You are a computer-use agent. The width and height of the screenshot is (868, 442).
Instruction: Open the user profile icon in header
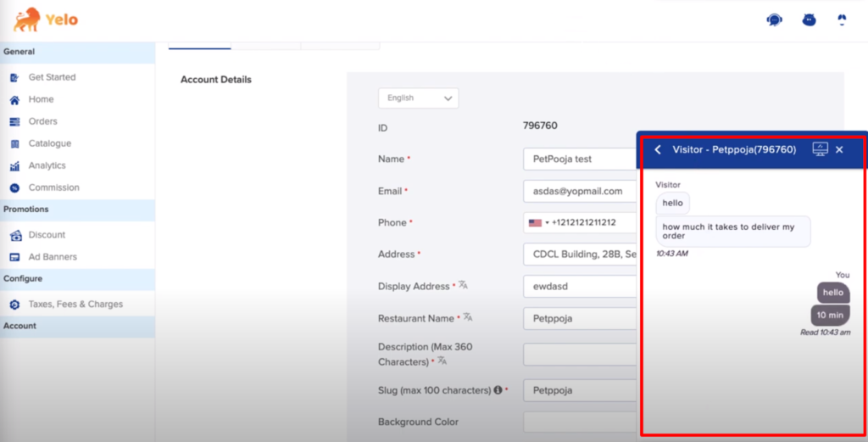(842, 20)
